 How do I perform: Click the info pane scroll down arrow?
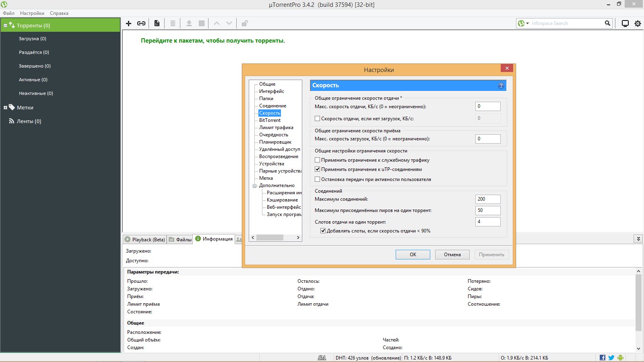[x=638, y=349]
